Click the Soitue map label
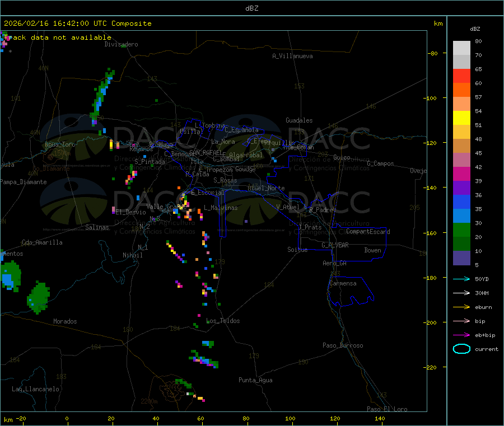504x426 pixels. coord(298,250)
